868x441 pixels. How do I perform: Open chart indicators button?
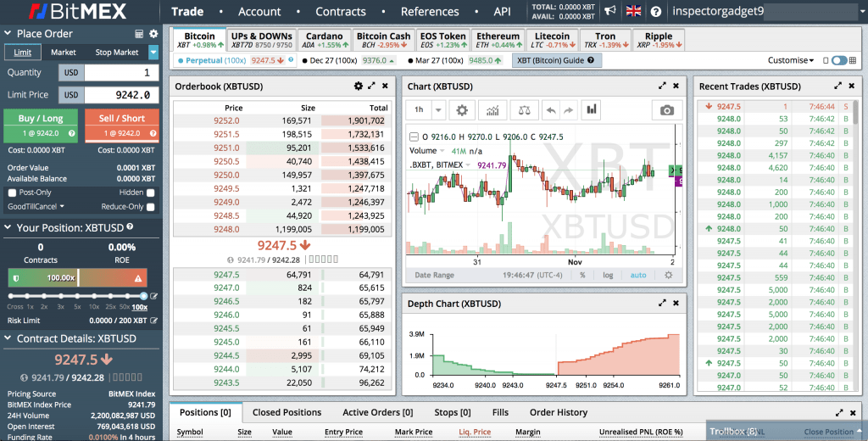click(492, 110)
